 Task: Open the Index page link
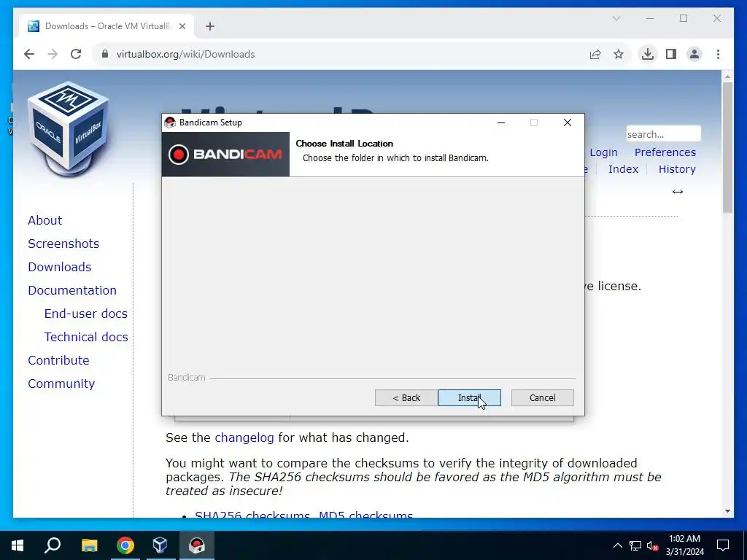[623, 169]
